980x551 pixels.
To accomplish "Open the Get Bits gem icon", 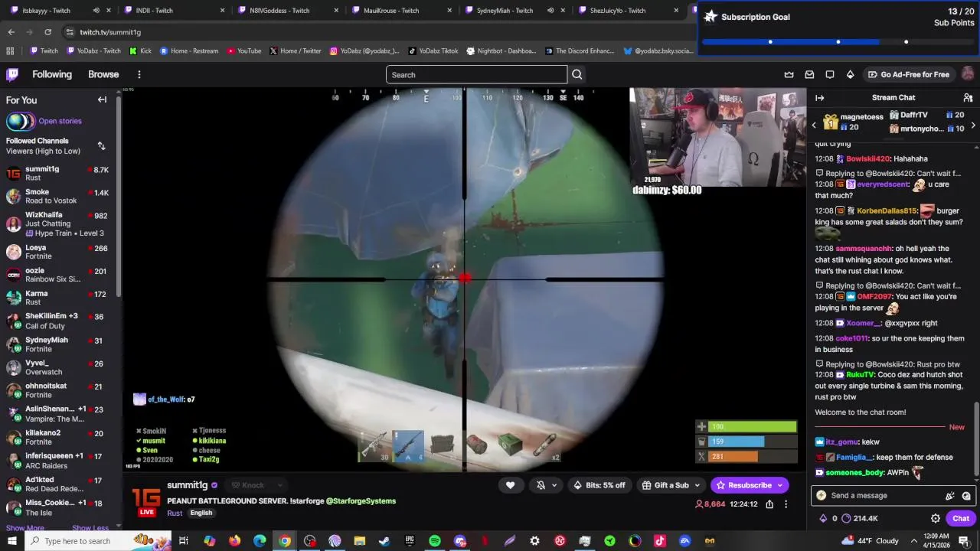I will point(850,74).
